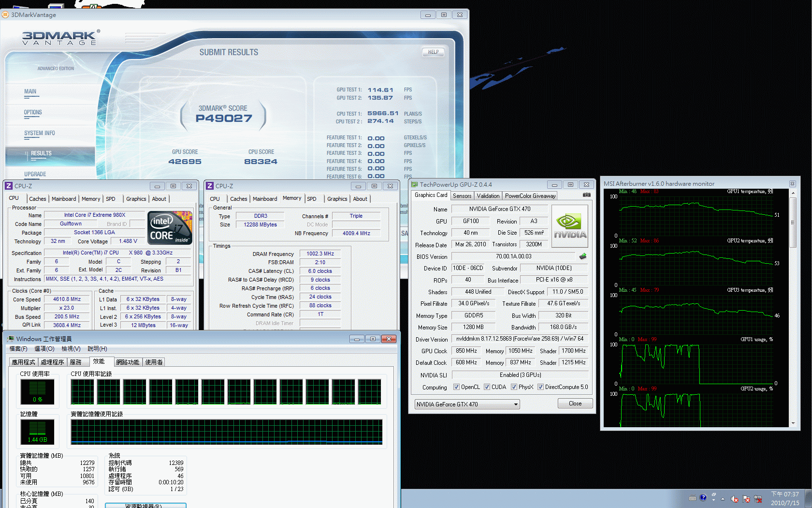Screen dimensions: 812x508
Task: Show hidden tray icons arrow
Action: pyautogui.click(x=723, y=499)
